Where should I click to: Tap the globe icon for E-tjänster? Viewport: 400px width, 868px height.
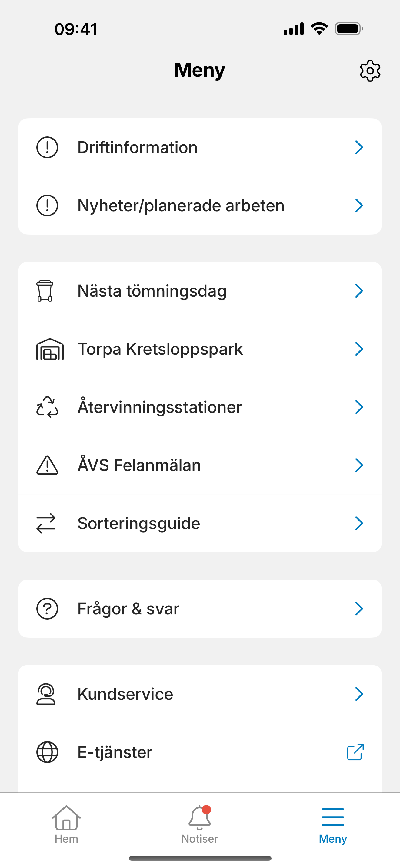point(47,752)
